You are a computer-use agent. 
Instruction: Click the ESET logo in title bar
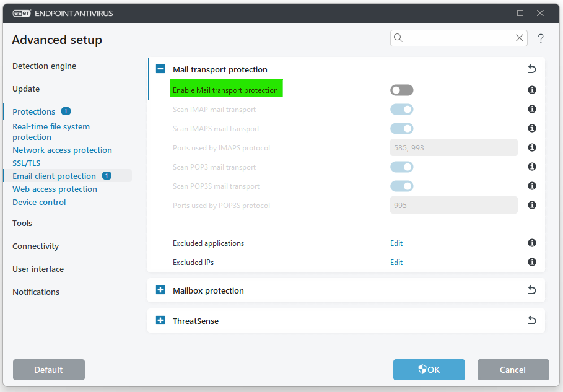click(x=22, y=13)
